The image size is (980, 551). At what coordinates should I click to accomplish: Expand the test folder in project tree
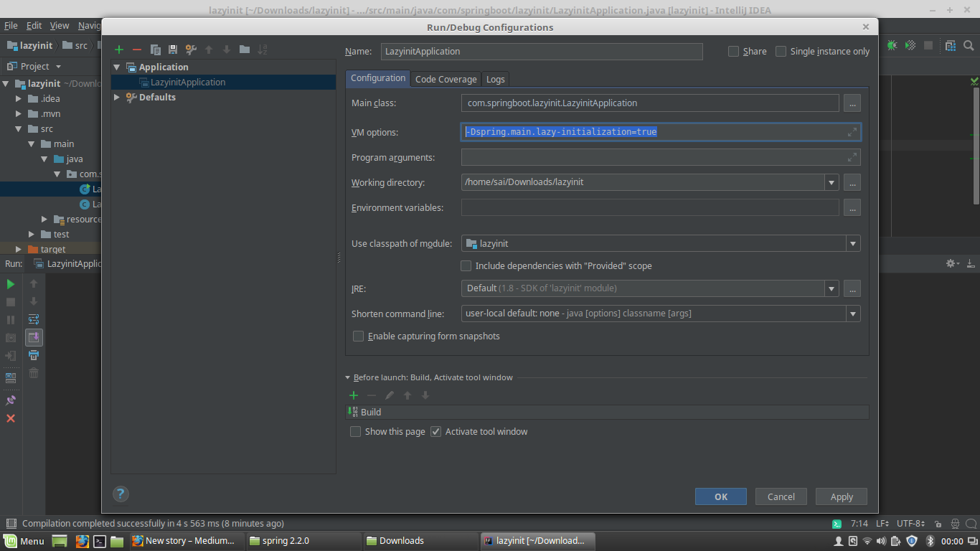[x=32, y=234]
